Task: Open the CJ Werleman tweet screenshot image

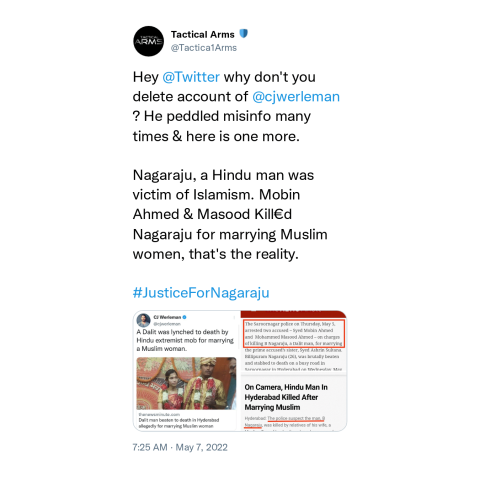Action: coord(186,371)
